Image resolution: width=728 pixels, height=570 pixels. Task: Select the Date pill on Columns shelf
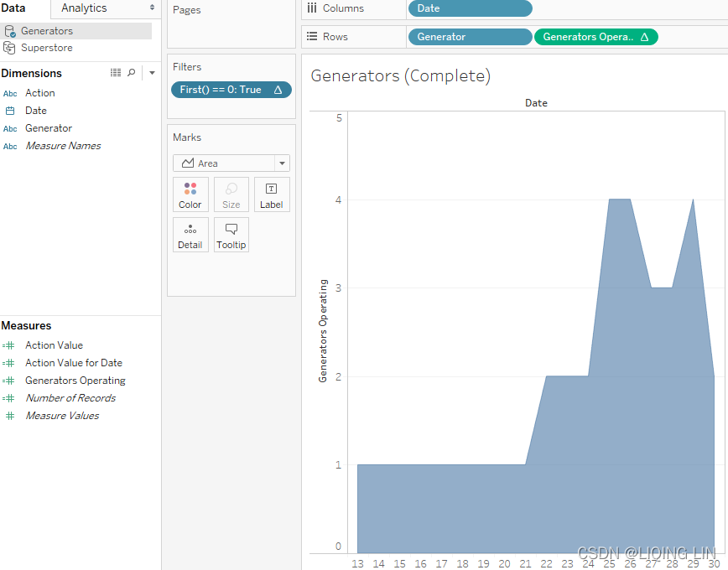tap(470, 8)
